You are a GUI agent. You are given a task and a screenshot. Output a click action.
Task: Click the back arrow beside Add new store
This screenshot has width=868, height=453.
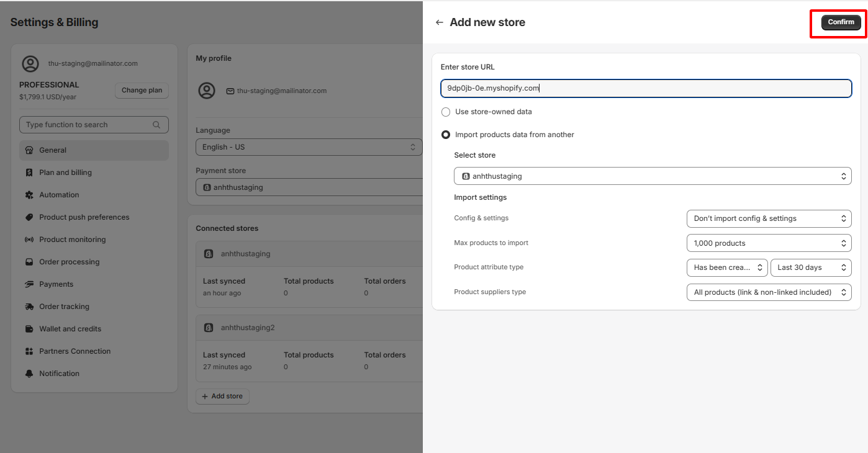pyautogui.click(x=440, y=22)
